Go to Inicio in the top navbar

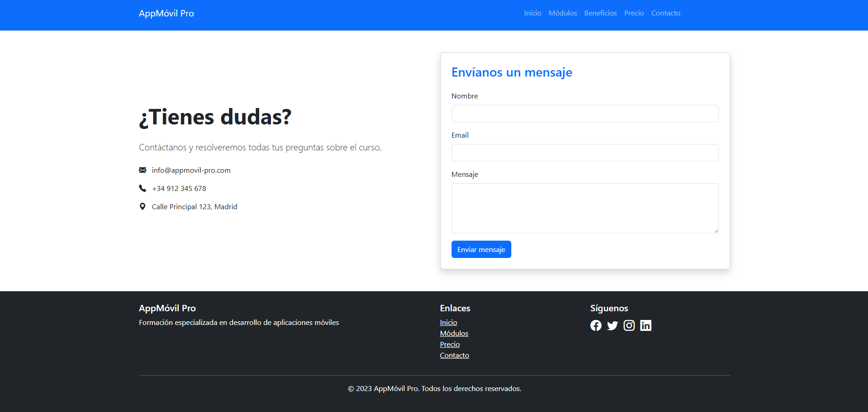coord(533,13)
